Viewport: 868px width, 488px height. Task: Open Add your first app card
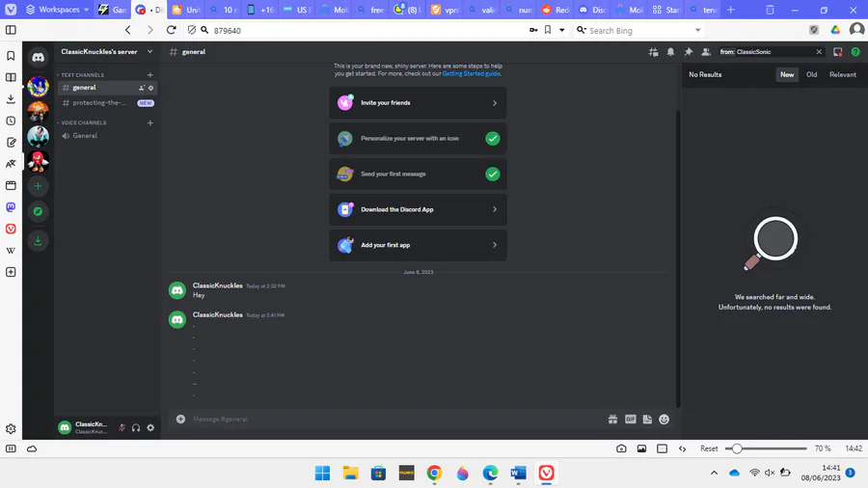418,245
